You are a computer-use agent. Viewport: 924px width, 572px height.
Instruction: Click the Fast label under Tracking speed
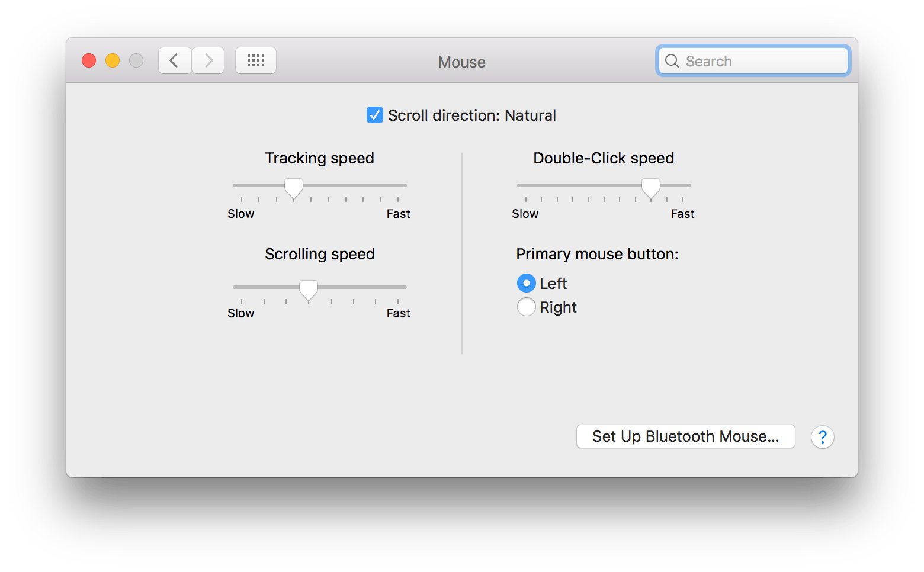397,214
